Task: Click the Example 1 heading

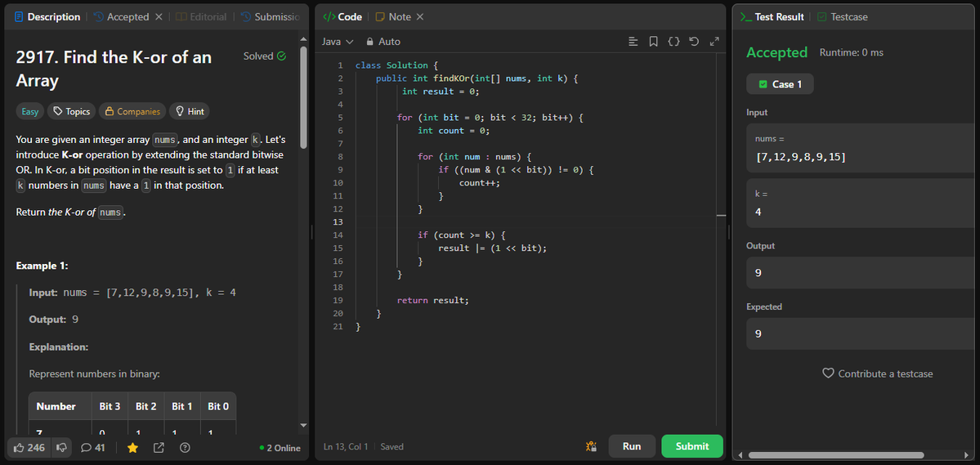Action: pos(42,266)
